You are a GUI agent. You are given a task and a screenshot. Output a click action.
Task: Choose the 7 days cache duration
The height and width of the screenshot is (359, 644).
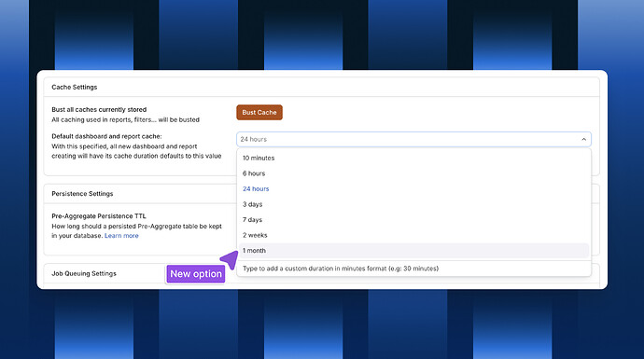(x=413, y=220)
